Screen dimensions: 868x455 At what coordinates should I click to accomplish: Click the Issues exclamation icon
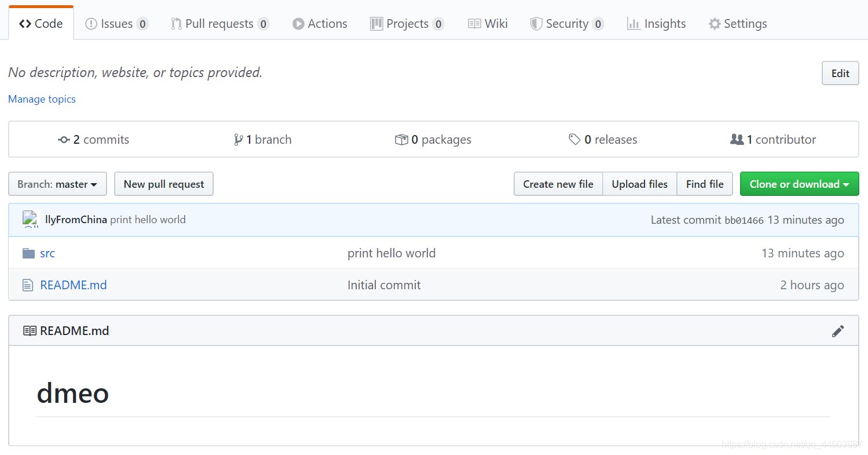(91, 24)
